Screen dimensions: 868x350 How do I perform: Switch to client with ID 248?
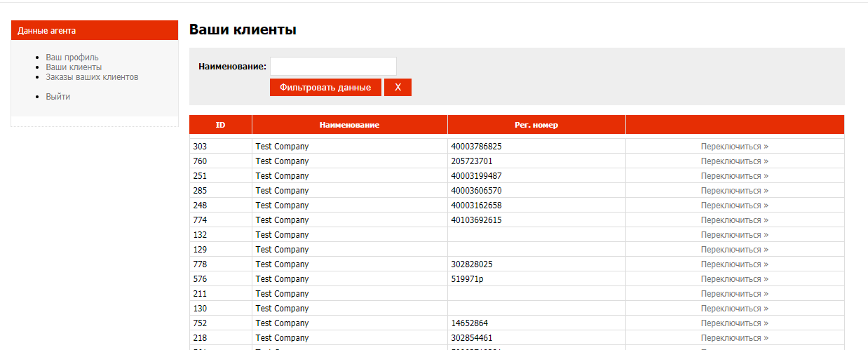[734, 206]
